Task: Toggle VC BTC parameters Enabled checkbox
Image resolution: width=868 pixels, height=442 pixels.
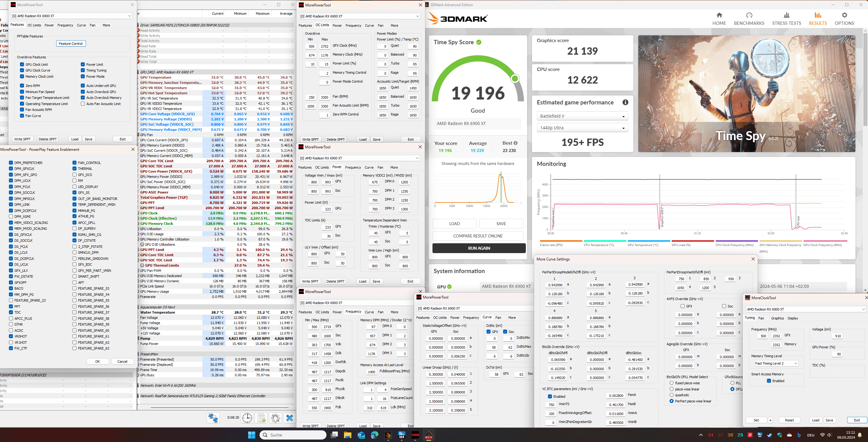Action: click(550, 397)
